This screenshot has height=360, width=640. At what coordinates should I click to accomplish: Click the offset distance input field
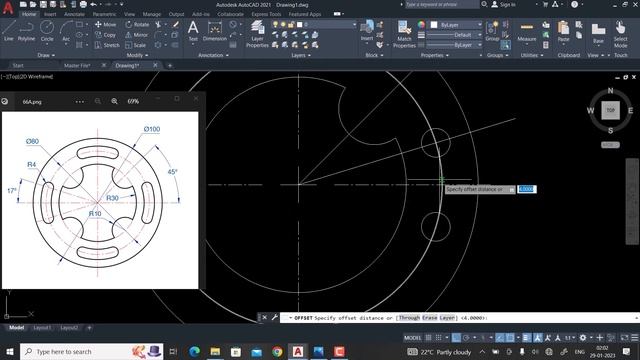tap(527, 189)
